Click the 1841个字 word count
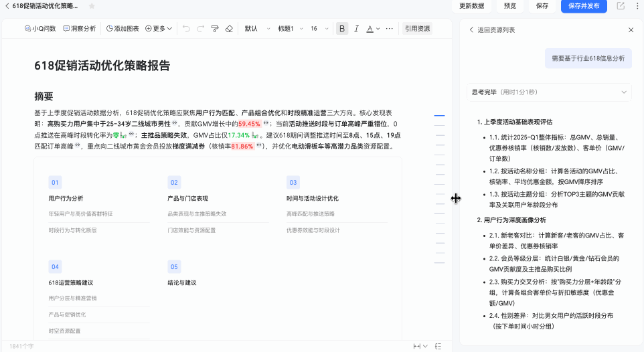 (x=22, y=346)
